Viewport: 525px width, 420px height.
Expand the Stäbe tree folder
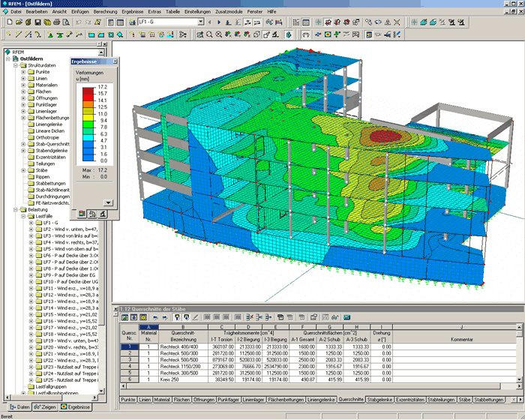(x=23, y=170)
